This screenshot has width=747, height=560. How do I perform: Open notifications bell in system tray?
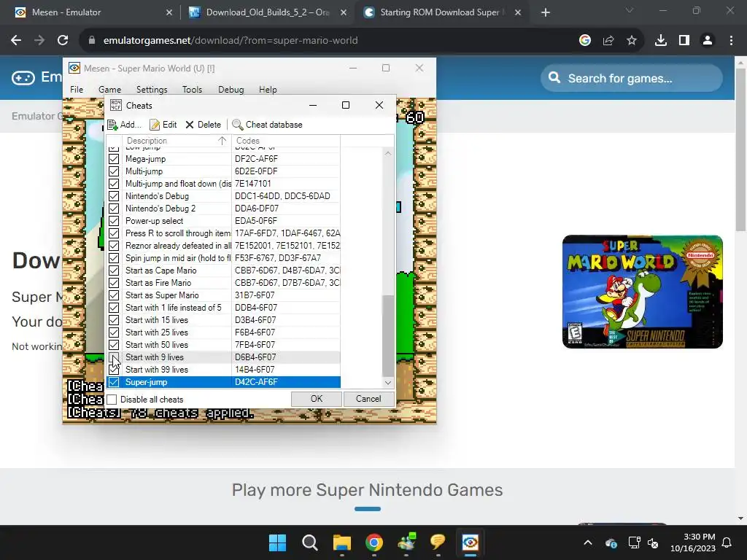point(727,542)
